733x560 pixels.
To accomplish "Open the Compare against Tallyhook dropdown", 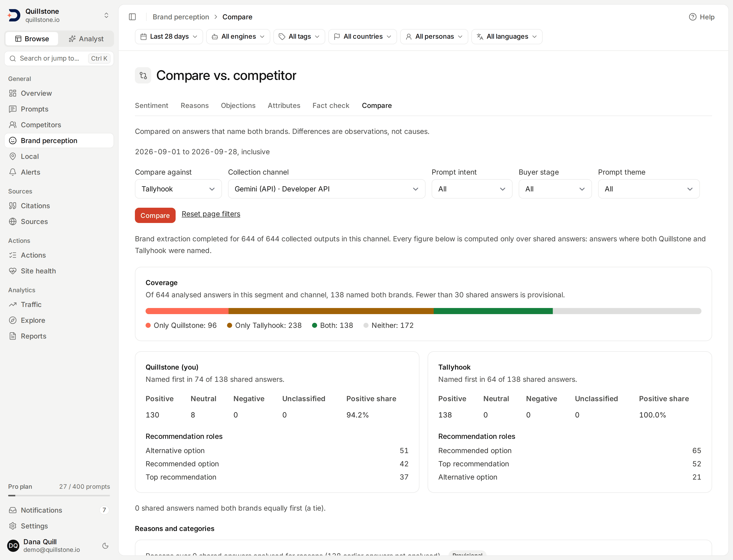I will coord(178,189).
